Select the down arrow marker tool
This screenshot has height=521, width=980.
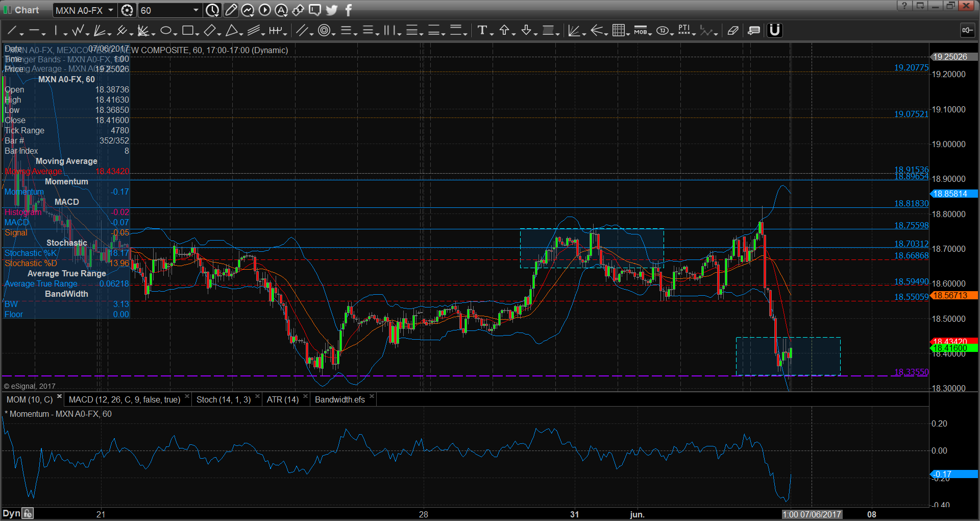(x=526, y=31)
